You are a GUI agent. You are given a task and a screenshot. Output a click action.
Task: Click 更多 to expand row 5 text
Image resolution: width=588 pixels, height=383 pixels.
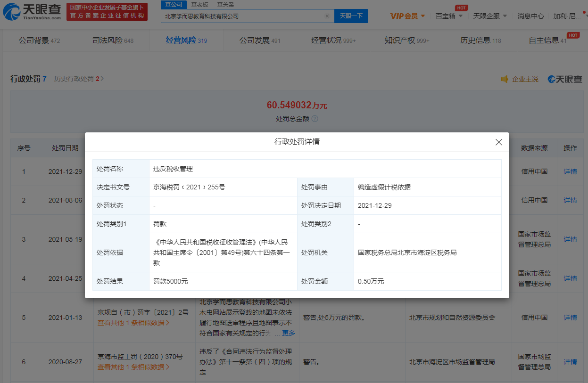(x=288, y=333)
